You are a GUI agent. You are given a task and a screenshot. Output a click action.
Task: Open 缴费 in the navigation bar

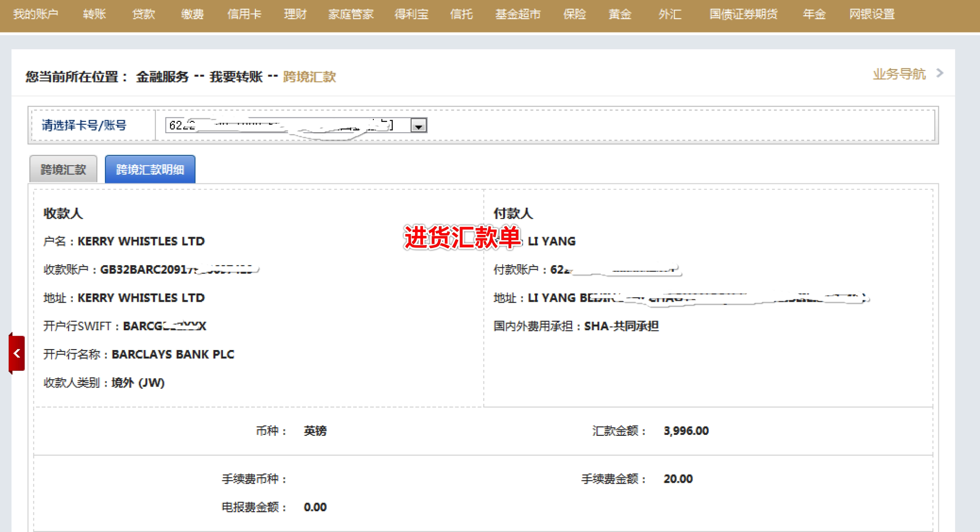(x=192, y=14)
